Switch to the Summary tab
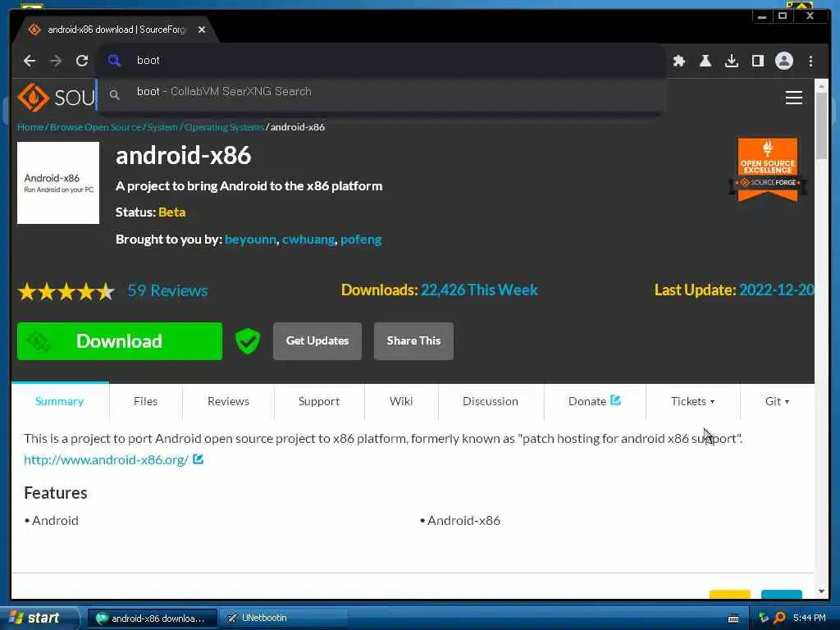This screenshot has height=630, width=840. coord(59,401)
